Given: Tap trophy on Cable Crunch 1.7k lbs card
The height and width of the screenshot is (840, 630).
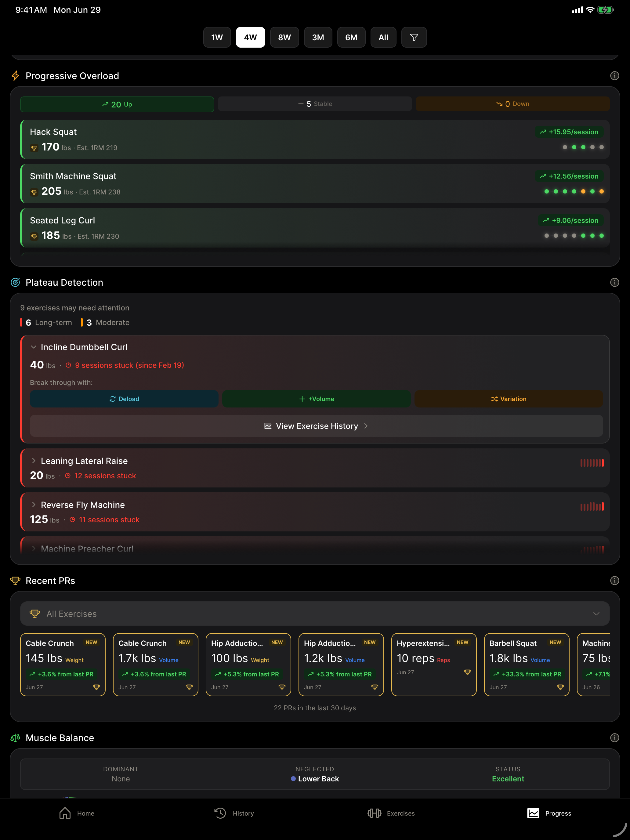Looking at the screenshot, I should (x=189, y=687).
